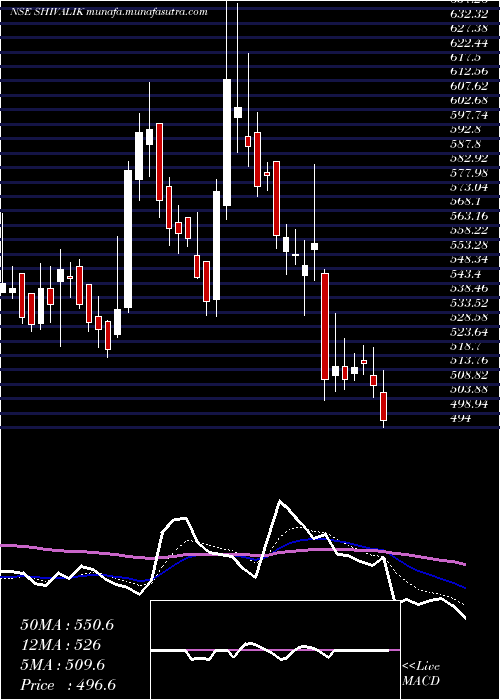This screenshot has height=700, width=500.
Task: Click the long red candle falling to 508
Action: coord(325,326)
